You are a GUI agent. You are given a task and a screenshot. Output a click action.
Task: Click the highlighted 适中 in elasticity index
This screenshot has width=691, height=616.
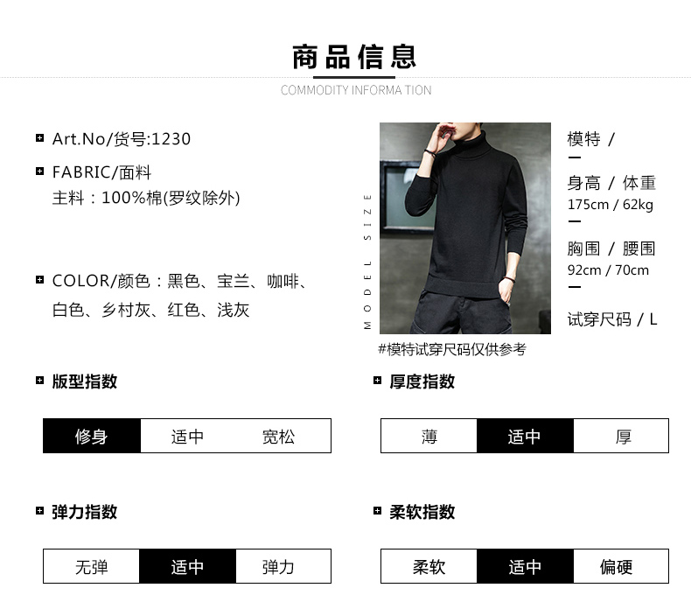pyautogui.click(x=188, y=567)
